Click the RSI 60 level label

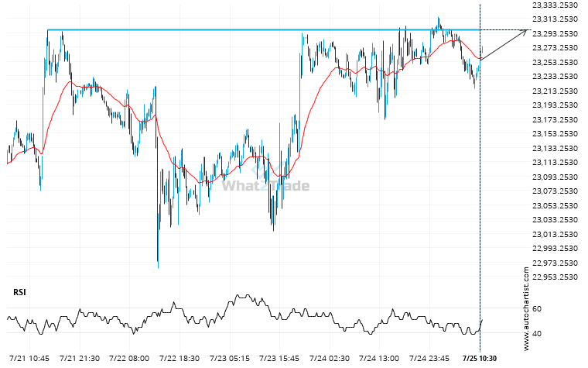(x=537, y=309)
